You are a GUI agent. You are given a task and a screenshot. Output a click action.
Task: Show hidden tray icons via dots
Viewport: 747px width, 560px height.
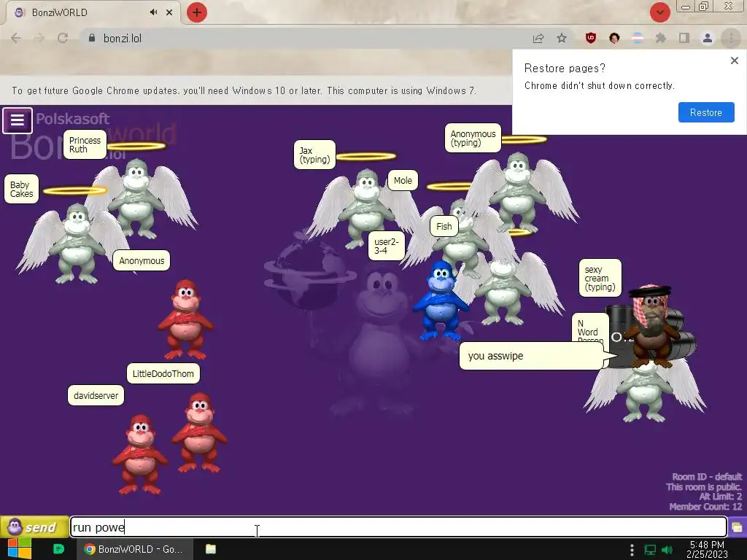coord(632,550)
